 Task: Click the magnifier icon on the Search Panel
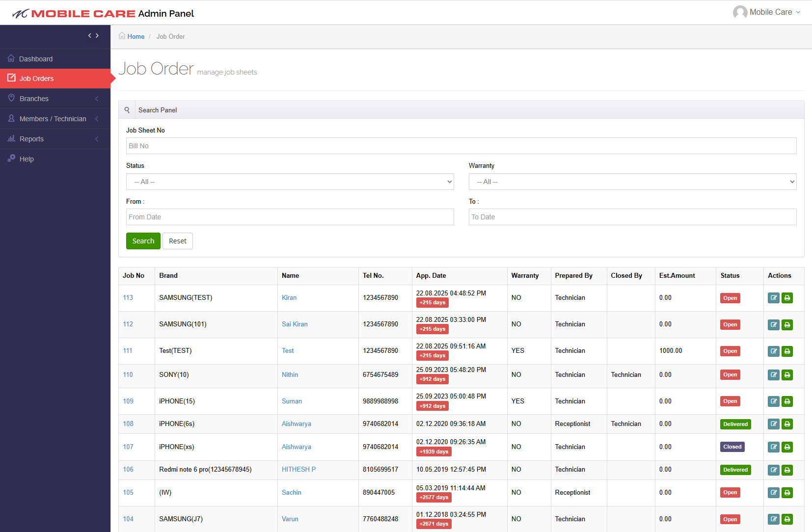[x=127, y=109]
